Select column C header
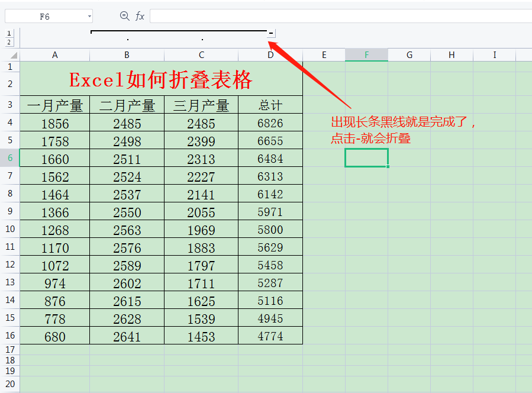This screenshot has height=393, width=532. click(201, 55)
